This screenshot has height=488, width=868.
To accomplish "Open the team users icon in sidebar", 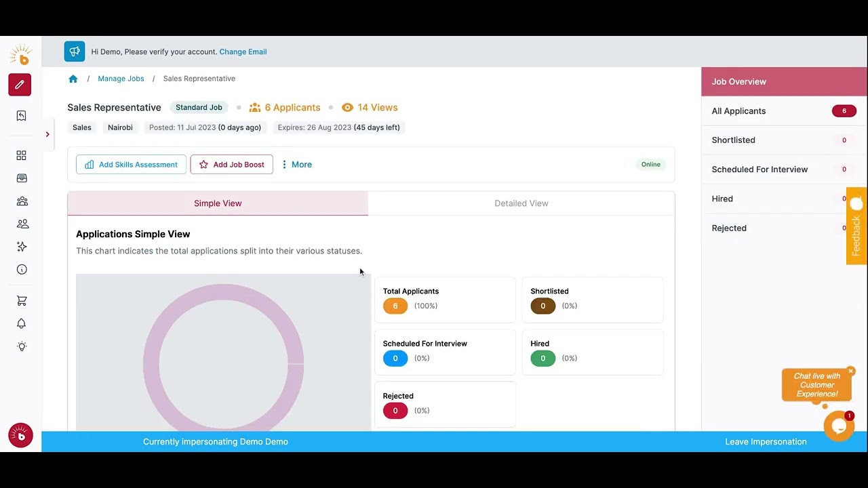I will tap(22, 224).
